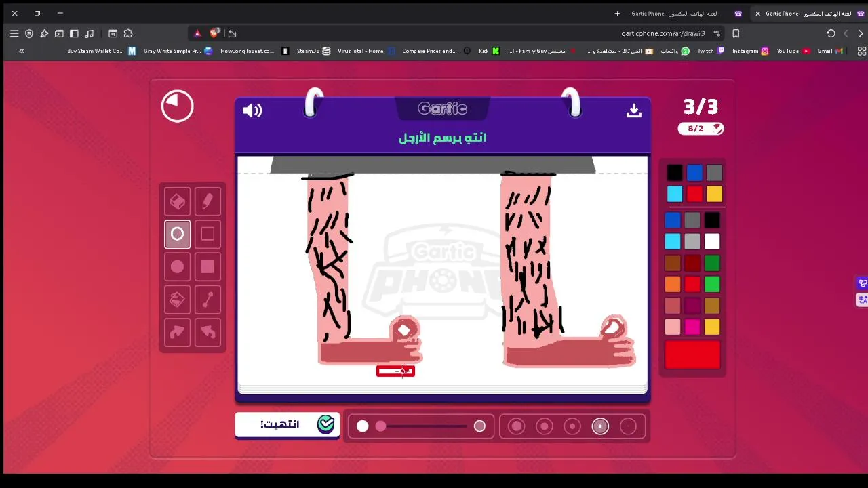Screen dimensions: 868x488
Task: Choose the smallest brush size circle
Action: pyautogui.click(x=628, y=426)
